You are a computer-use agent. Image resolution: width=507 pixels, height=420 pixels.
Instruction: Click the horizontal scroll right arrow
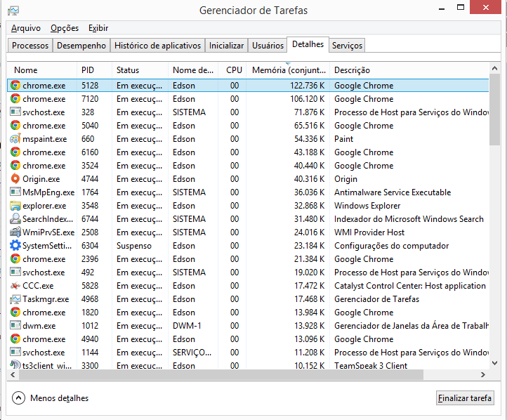coord(482,375)
